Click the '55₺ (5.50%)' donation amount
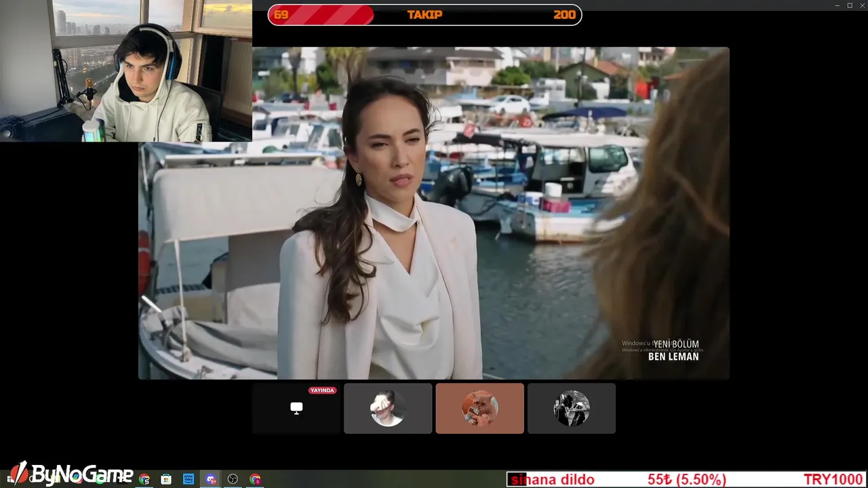This screenshot has width=868, height=488. click(x=686, y=480)
